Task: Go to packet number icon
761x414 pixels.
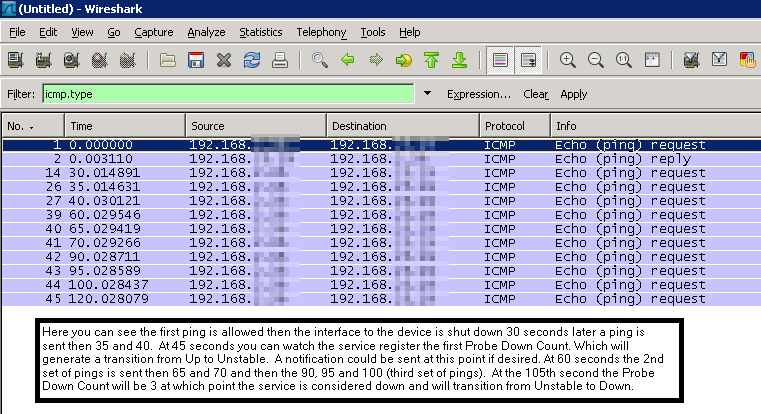Action: pyautogui.click(x=403, y=60)
